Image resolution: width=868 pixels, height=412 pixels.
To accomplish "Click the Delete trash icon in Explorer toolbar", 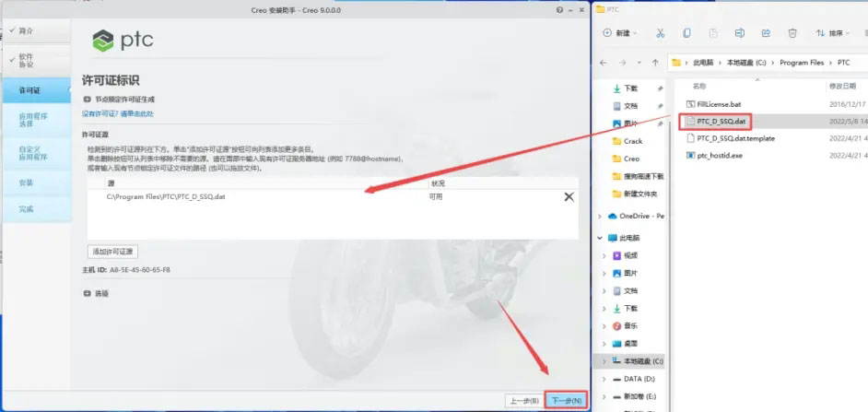I will [x=792, y=33].
